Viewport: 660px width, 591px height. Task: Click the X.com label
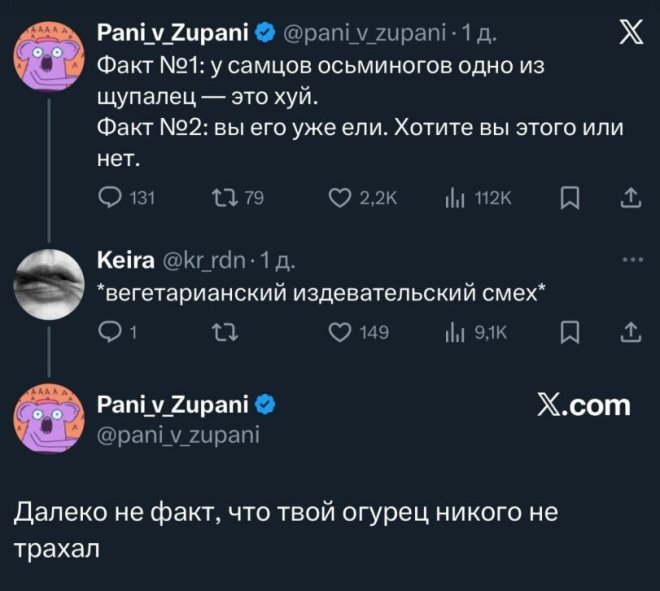[x=586, y=406]
